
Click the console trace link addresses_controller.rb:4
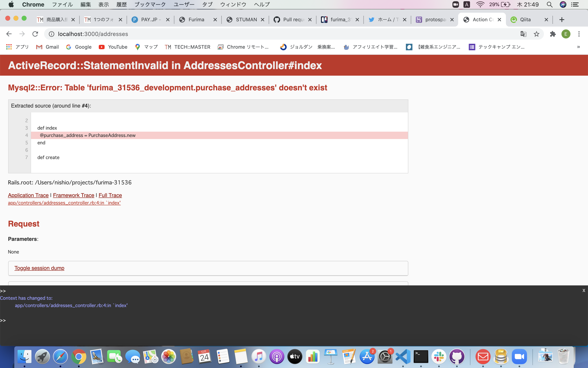[x=71, y=305]
